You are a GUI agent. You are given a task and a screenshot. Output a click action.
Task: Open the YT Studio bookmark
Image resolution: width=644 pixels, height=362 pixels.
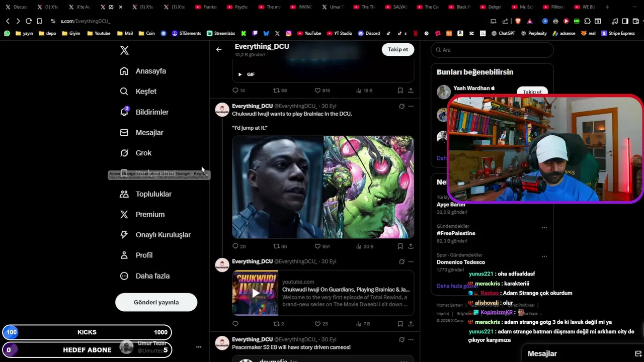(x=339, y=33)
